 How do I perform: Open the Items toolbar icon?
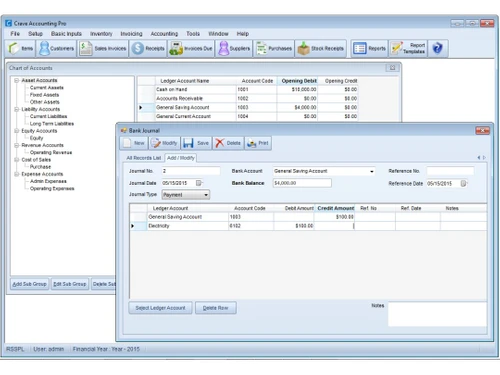click(x=20, y=49)
